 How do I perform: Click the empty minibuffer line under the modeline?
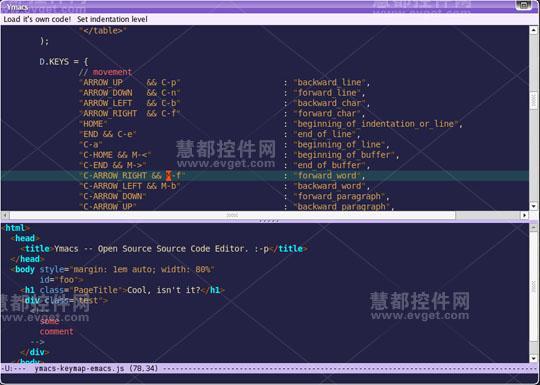pyautogui.click(x=270, y=379)
